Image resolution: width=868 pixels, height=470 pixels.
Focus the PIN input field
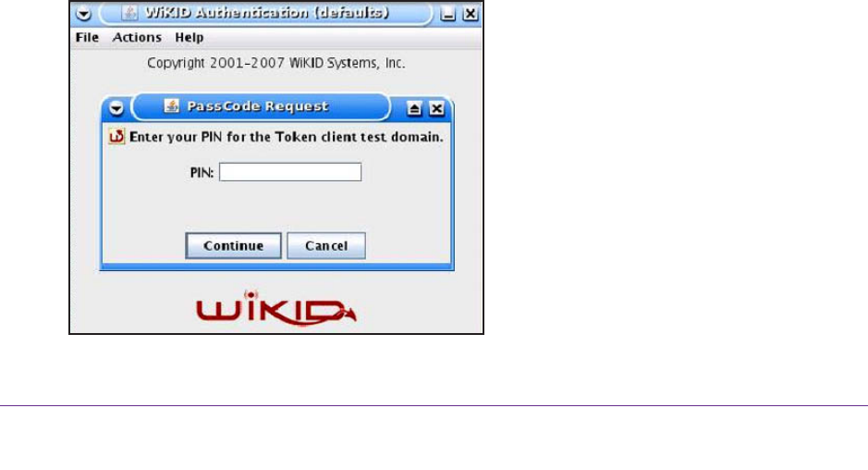(x=290, y=172)
